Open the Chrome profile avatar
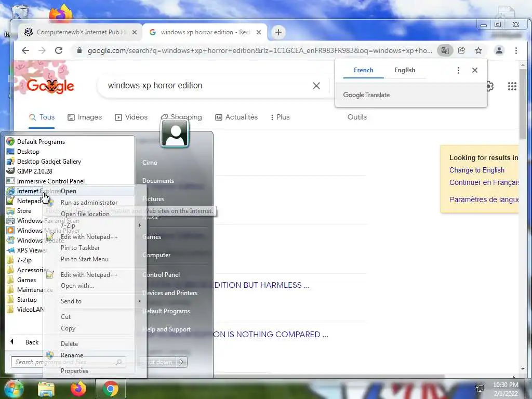 [x=499, y=50]
